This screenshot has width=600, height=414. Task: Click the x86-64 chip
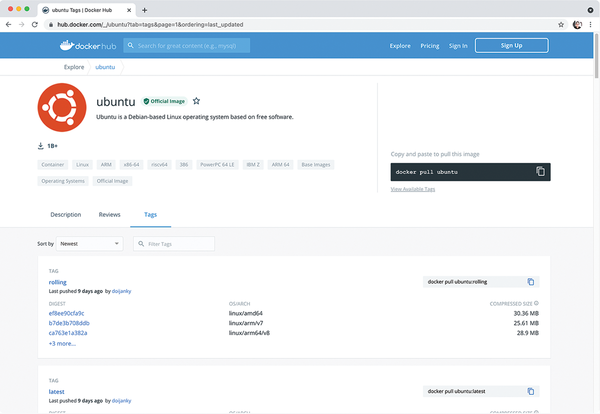point(131,165)
